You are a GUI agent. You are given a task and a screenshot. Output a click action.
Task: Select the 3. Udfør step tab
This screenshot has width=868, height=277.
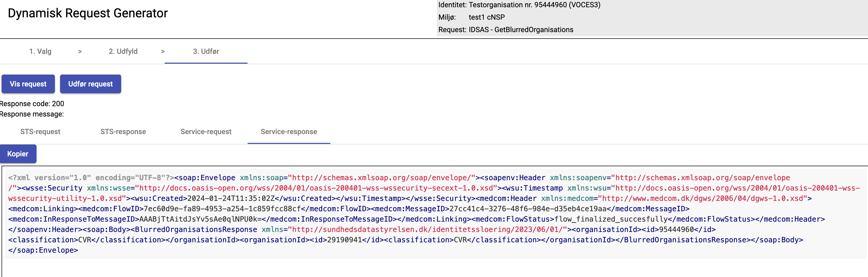click(206, 51)
